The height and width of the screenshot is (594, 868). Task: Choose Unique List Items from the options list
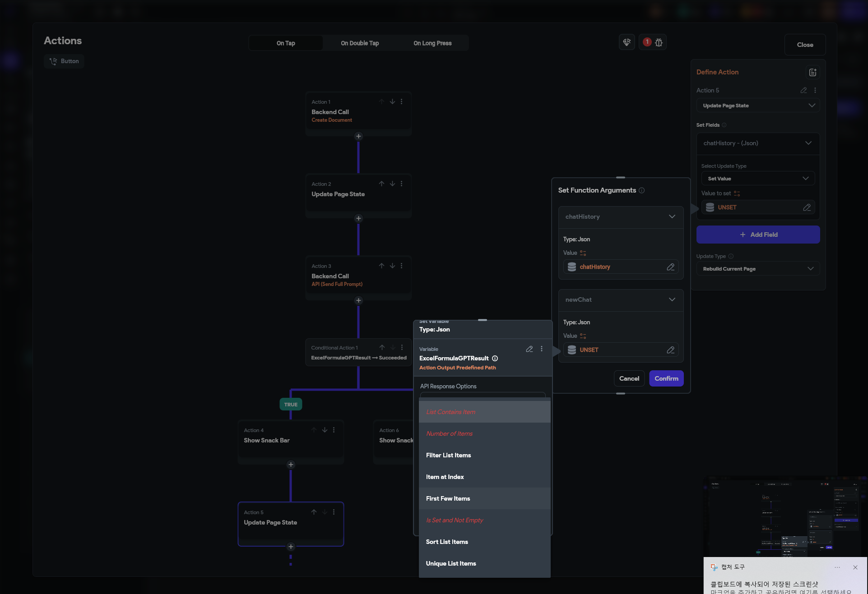(x=485, y=563)
